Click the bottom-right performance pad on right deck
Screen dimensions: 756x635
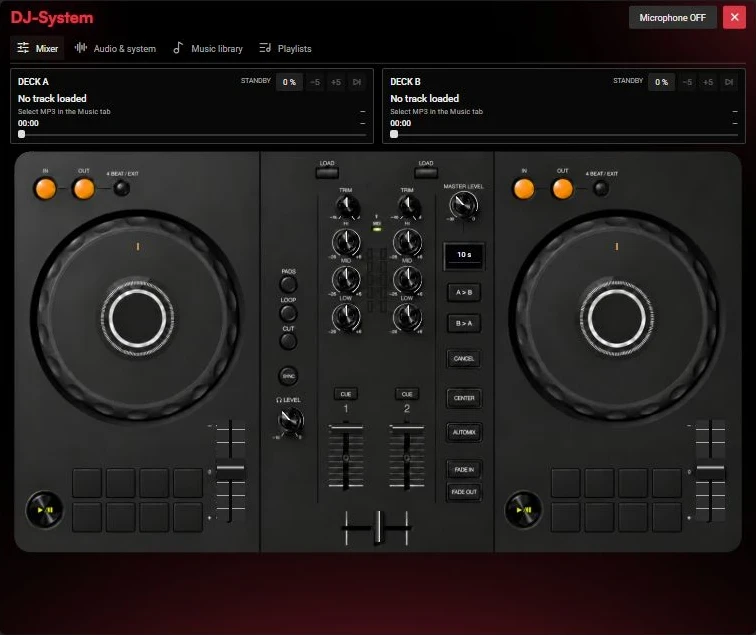point(667,516)
